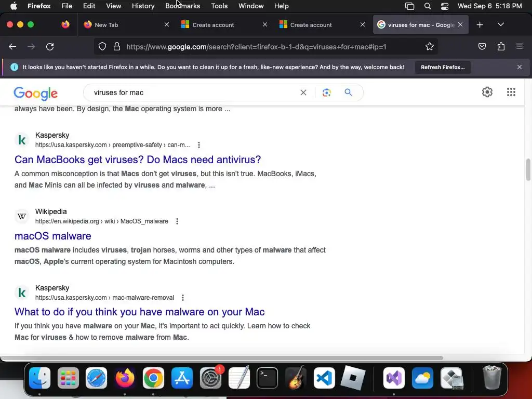Open Finder from the Dock
The width and height of the screenshot is (532, 399).
tap(39, 378)
